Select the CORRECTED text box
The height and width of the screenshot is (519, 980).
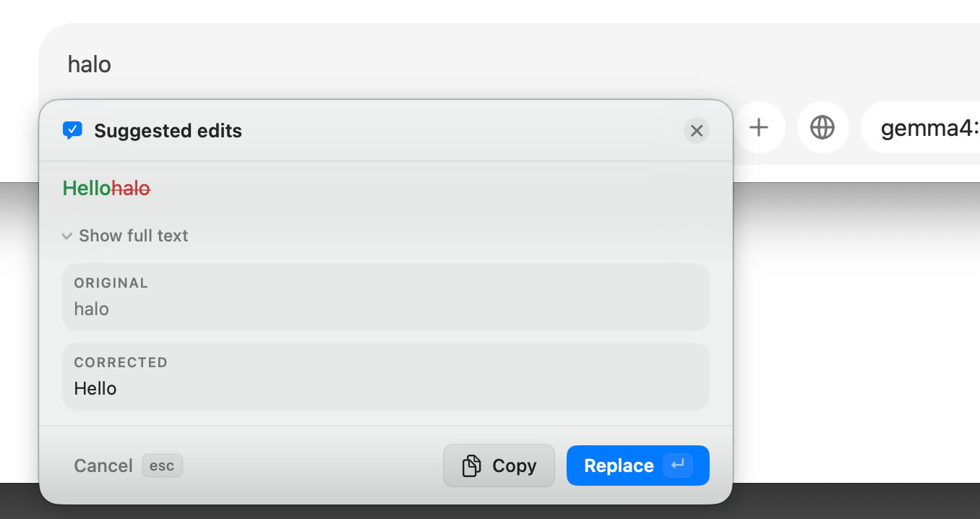(x=386, y=377)
